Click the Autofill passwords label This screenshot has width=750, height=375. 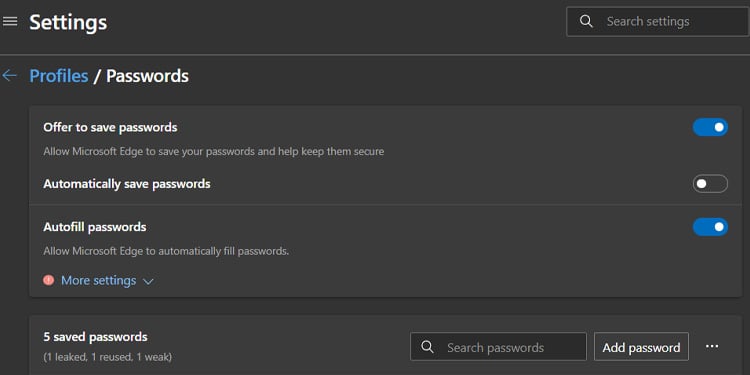point(95,227)
